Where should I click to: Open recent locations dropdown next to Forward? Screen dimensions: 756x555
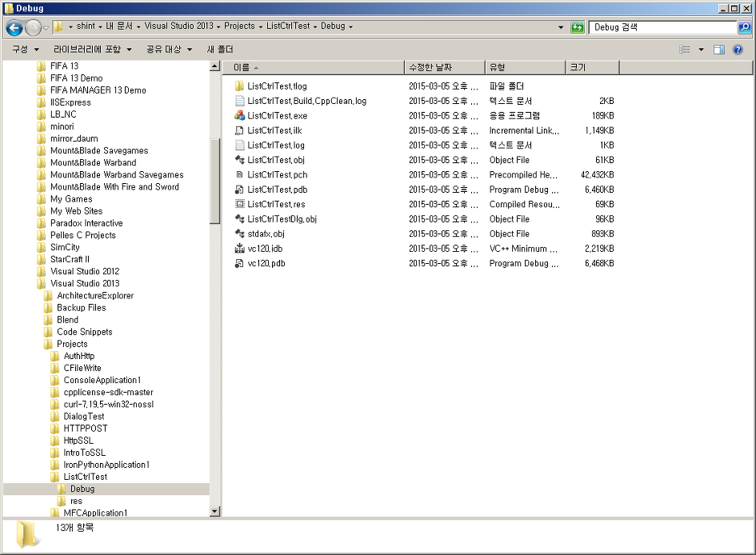click(x=46, y=29)
